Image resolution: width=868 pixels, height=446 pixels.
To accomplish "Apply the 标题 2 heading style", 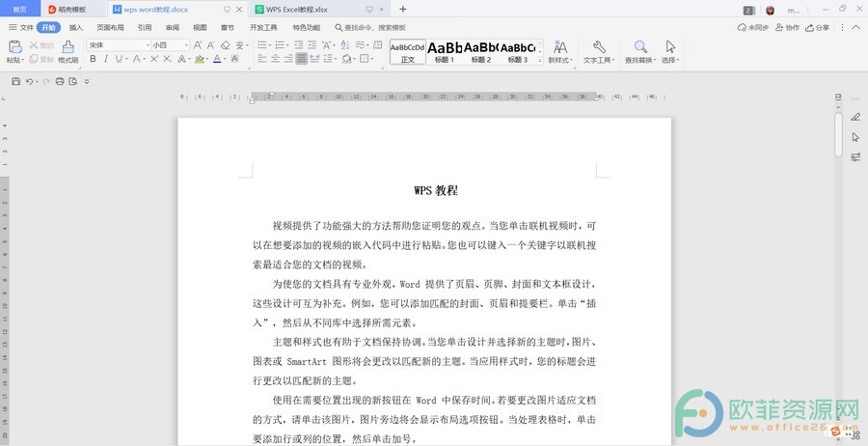I will tap(481, 51).
